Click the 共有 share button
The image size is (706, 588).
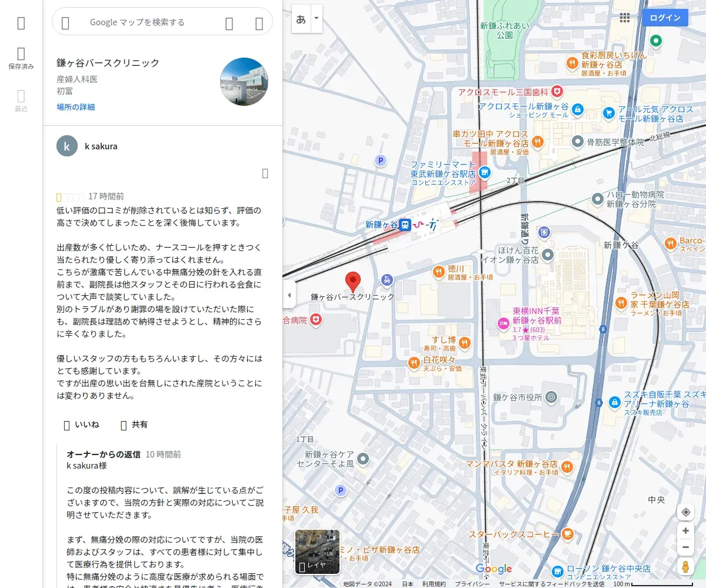(x=134, y=425)
